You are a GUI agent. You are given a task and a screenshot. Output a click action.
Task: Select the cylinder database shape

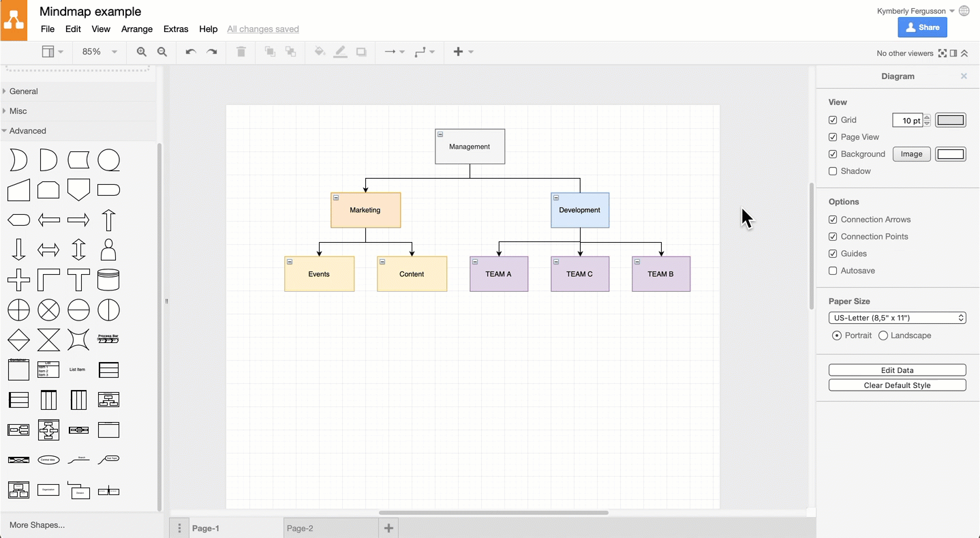coord(108,280)
